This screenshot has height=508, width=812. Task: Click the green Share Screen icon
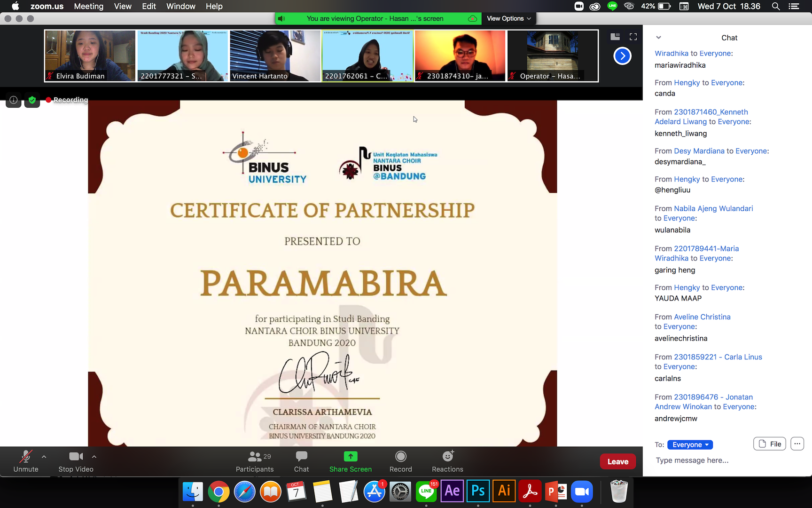tap(351, 456)
